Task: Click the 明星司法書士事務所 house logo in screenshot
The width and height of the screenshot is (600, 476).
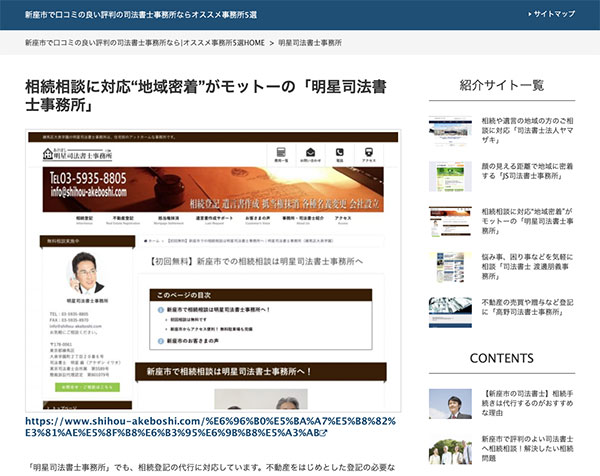Action: 78,154
